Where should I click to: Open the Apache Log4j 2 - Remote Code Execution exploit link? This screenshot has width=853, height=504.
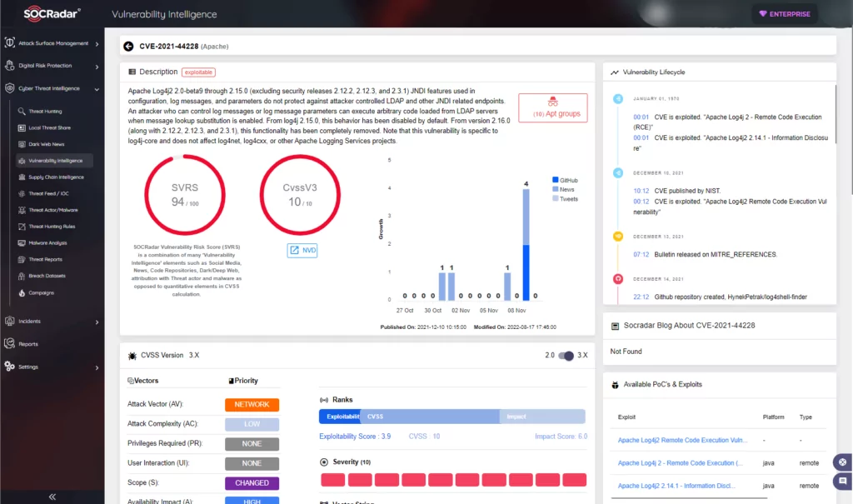click(x=680, y=462)
